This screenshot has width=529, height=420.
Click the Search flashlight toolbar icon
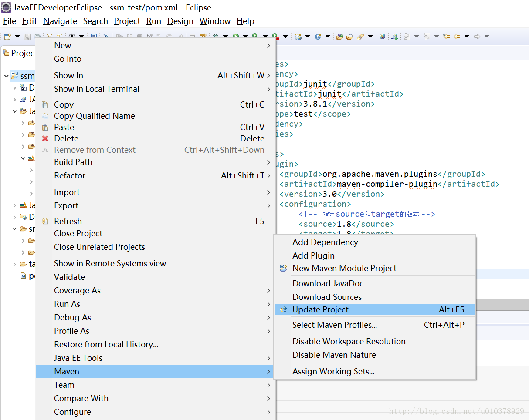[x=360, y=37]
